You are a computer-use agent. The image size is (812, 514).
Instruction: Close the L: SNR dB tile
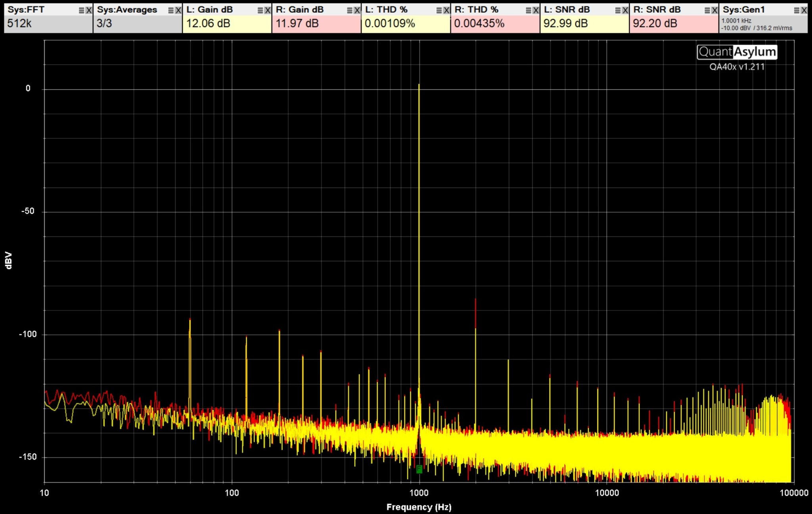pyautogui.click(x=625, y=10)
